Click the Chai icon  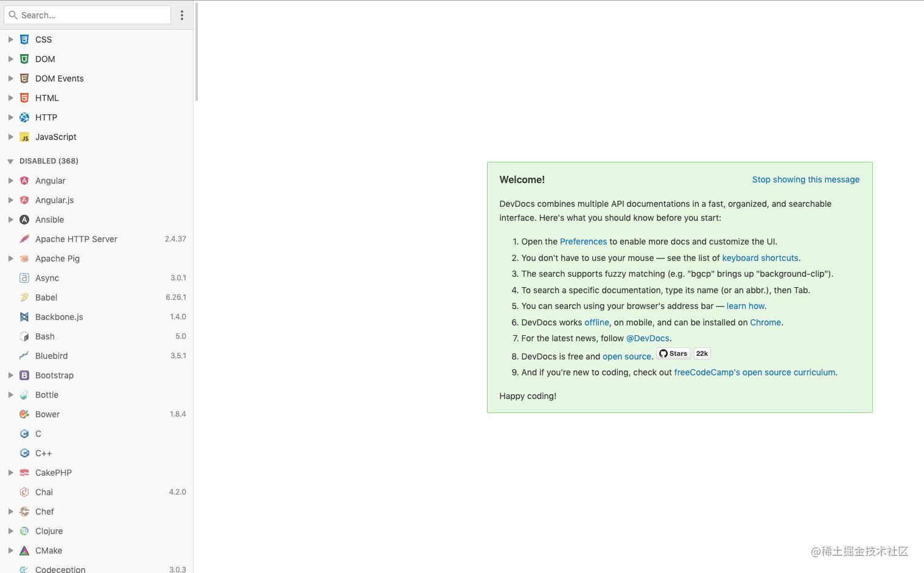[24, 492]
